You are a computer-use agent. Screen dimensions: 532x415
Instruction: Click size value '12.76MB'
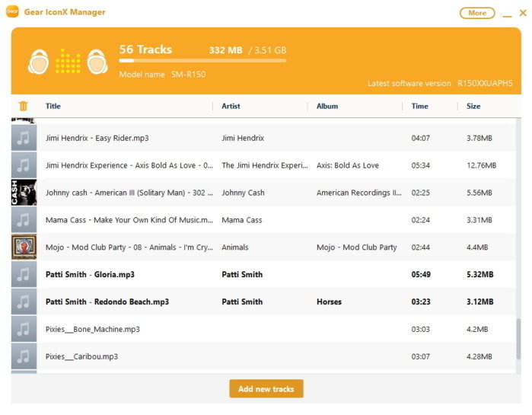pyautogui.click(x=481, y=165)
